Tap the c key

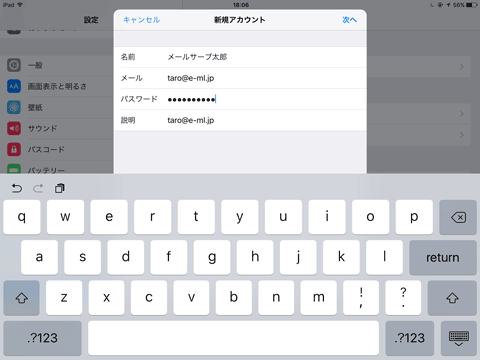point(149,298)
